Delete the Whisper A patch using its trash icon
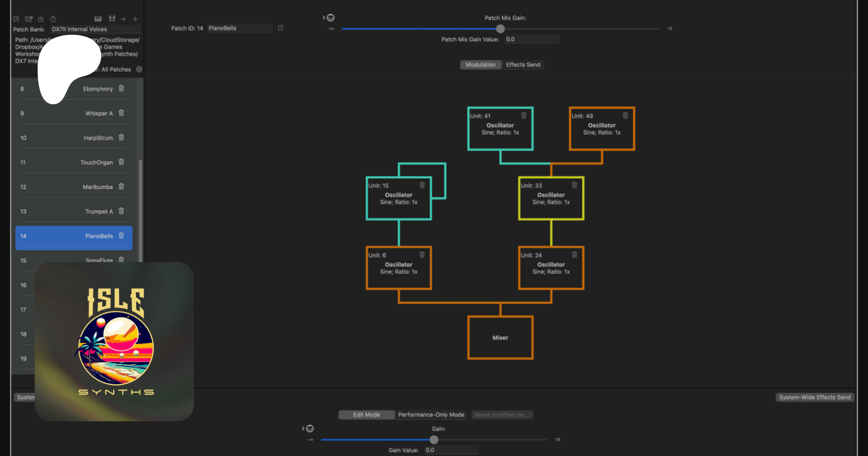This screenshot has width=868, height=456. [122, 113]
